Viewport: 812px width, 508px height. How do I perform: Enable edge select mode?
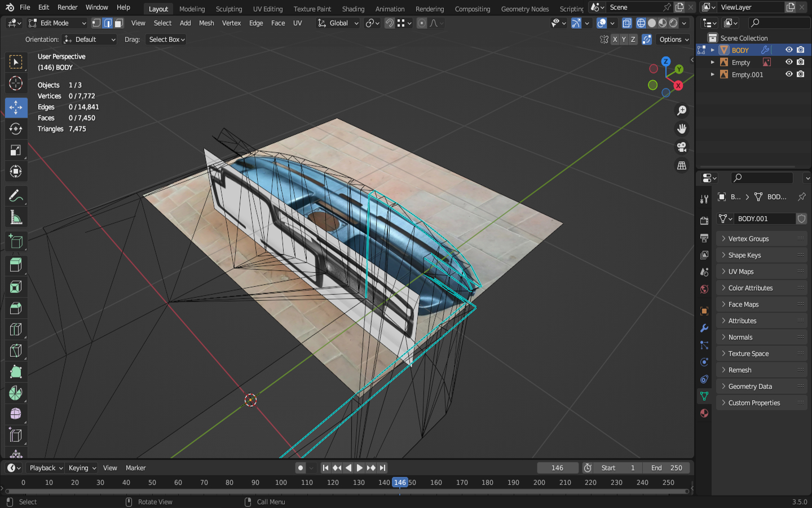click(108, 23)
